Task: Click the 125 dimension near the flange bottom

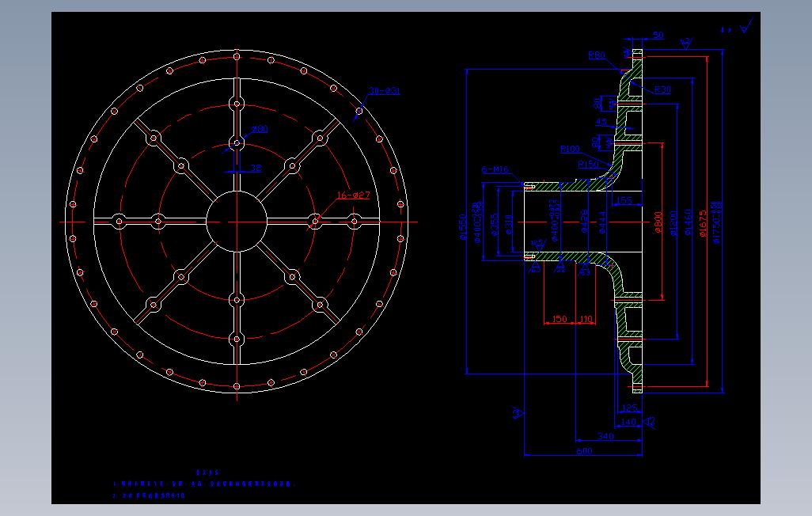Action: coord(629,408)
